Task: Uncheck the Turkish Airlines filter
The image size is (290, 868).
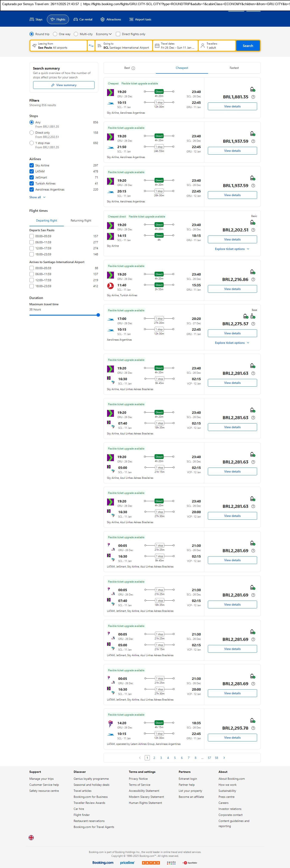Action: coord(32,184)
